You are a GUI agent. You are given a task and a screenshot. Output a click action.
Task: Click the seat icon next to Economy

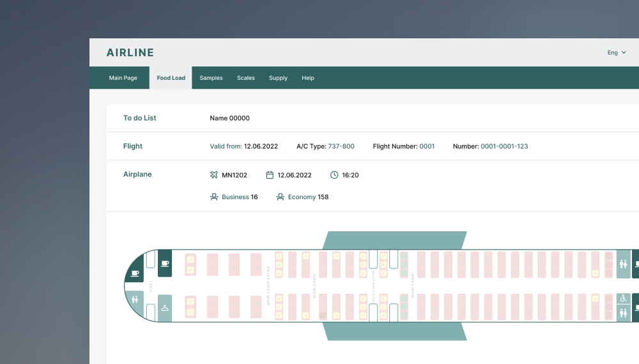click(281, 197)
